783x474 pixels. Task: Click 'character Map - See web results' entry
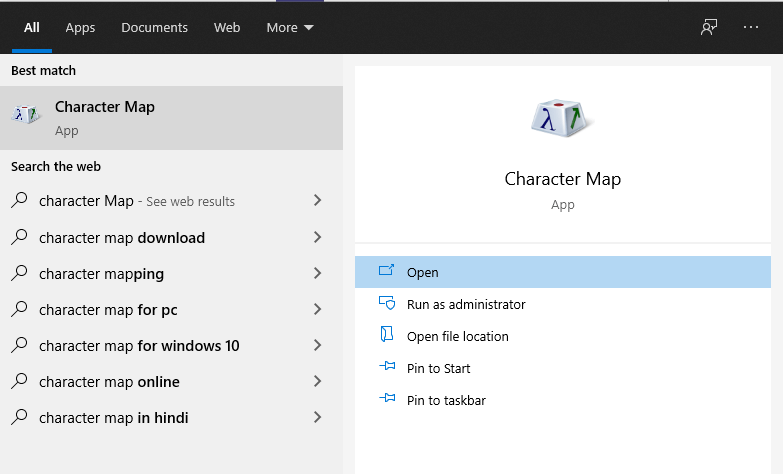point(136,201)
